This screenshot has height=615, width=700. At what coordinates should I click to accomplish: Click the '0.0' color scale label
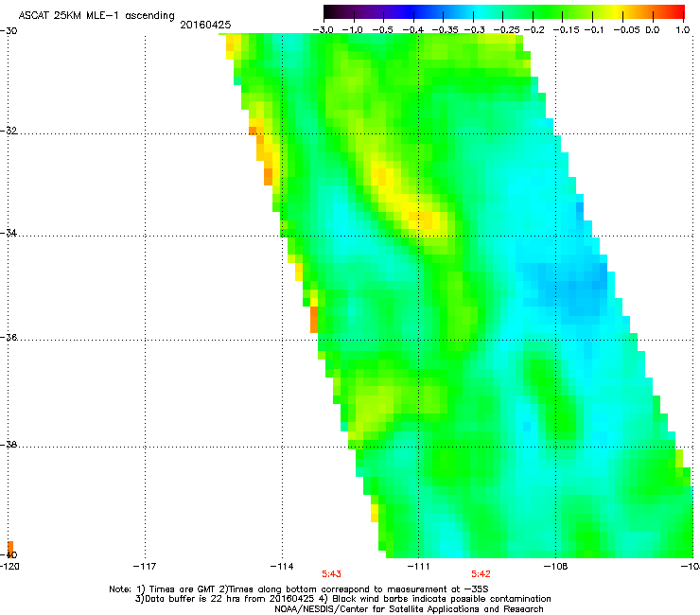point(653,30)
